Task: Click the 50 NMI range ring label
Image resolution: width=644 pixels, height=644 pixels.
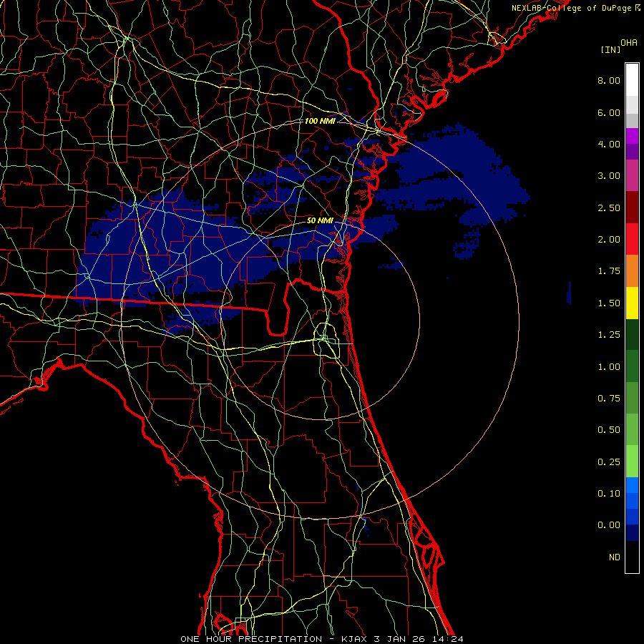Action: [320, 220]
